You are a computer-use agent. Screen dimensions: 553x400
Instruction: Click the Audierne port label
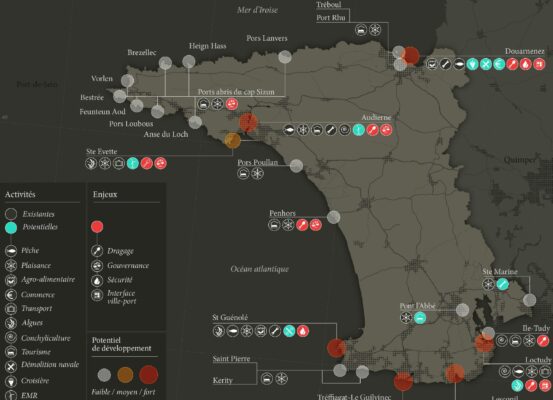click(x=376, y=117)
